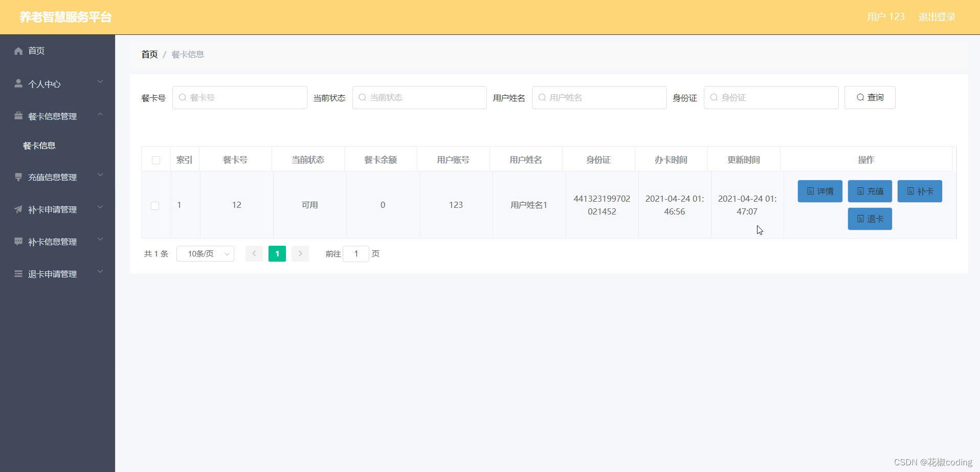This screenshot has height=472, width=980.
Task: Toggle selection of the 餐卡号 12 record
Action: click(155, 206)
